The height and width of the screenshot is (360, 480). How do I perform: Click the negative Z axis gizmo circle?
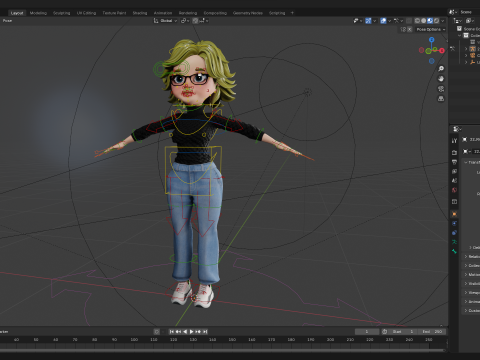[x=432, y=61]
